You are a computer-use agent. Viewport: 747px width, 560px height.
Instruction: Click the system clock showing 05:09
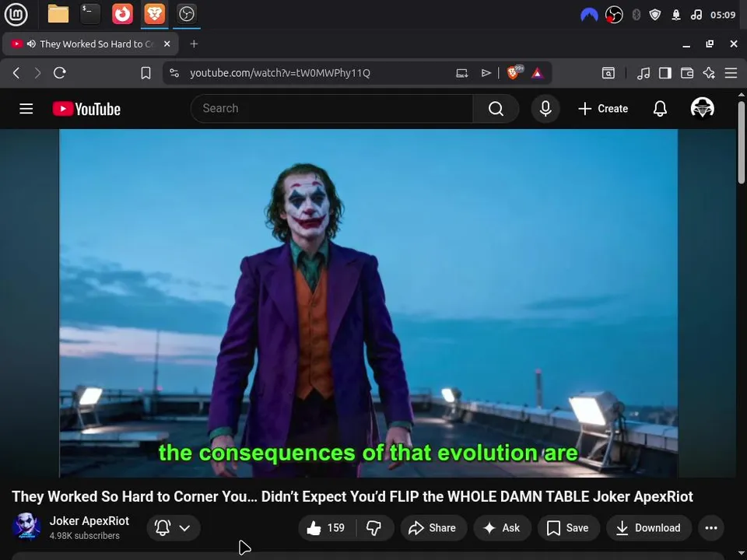pyautogui.click(x=723, y=15)
